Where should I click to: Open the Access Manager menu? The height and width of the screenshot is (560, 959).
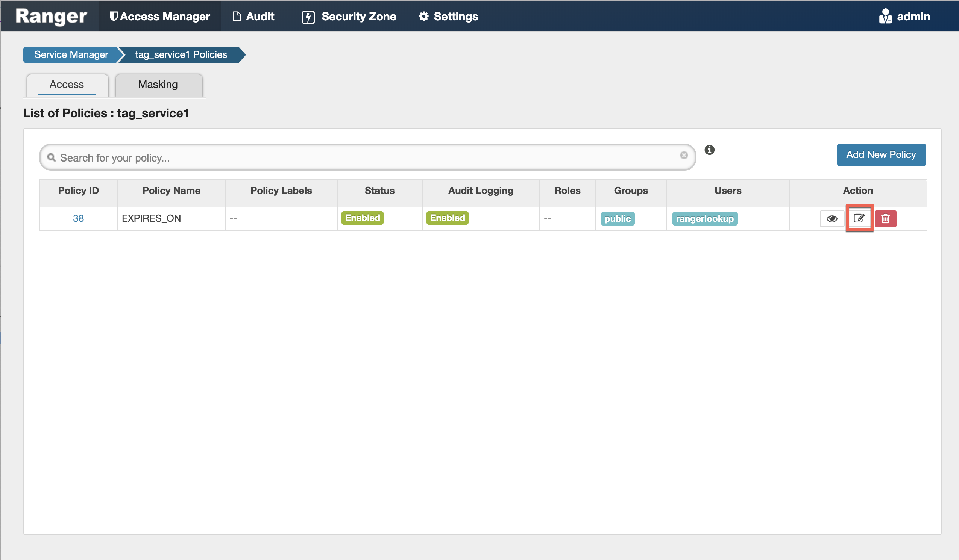pos(160,17)
